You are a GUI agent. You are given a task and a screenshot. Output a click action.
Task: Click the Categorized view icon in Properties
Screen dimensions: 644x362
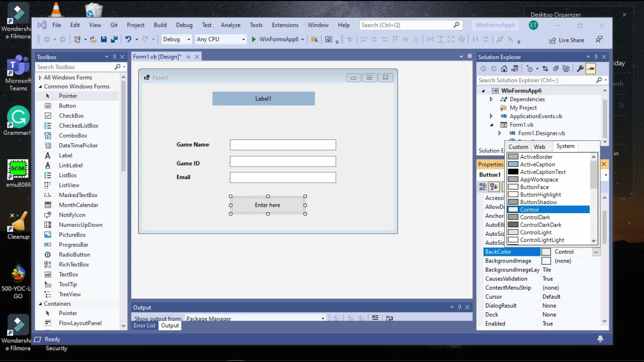(483, 187)
